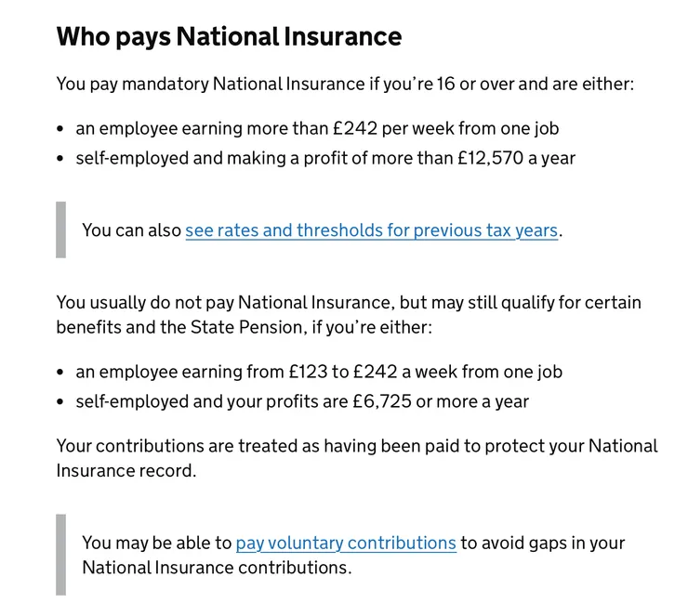The height and width of the screenshot is (616, 688).
Task: Click the bullet dot before an employee earning more
Action: (60, 129)
